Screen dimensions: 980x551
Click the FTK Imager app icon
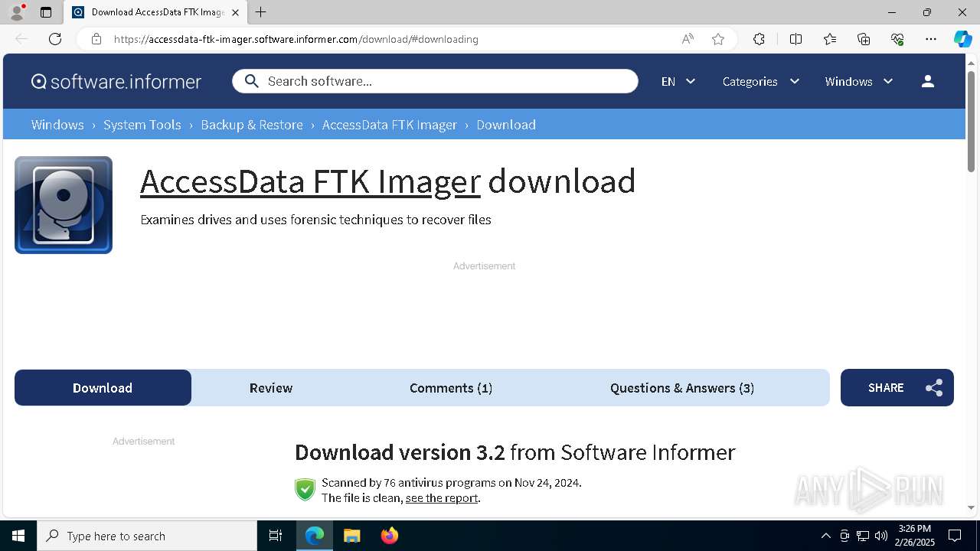pyautogui.click(x=64, y=205)
